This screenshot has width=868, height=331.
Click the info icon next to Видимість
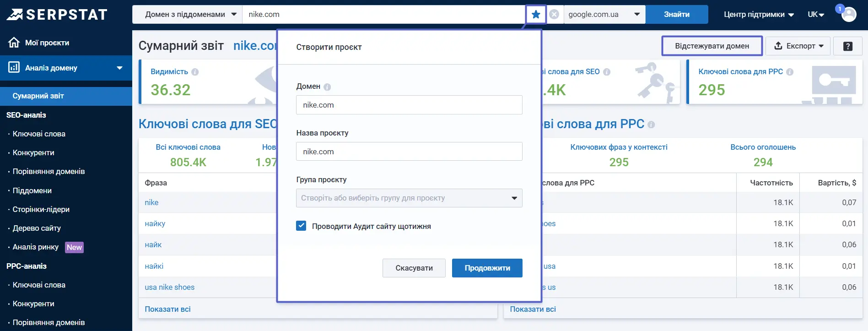[x=195, y=72]
